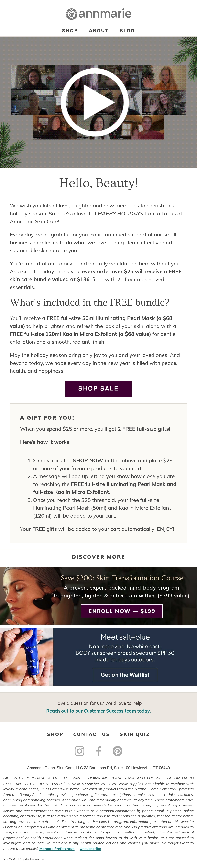Select CONTACT US in the footer
This screenshot has width=197, height=868.
91,734
